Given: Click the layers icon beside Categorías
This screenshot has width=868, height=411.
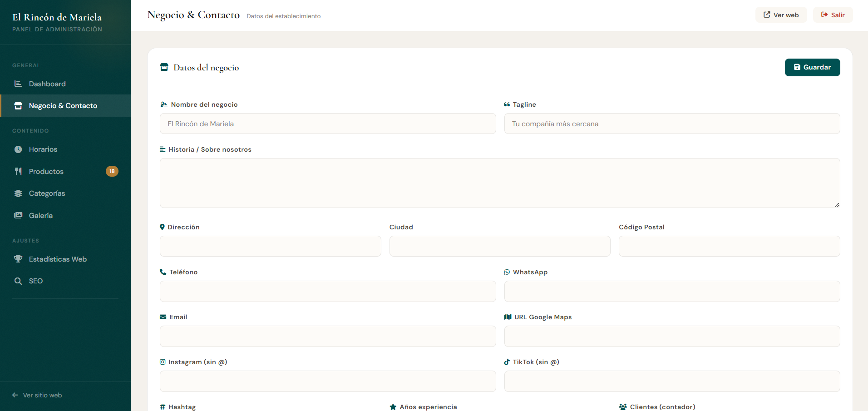Looking at the screenshot, I should [18, 193].
